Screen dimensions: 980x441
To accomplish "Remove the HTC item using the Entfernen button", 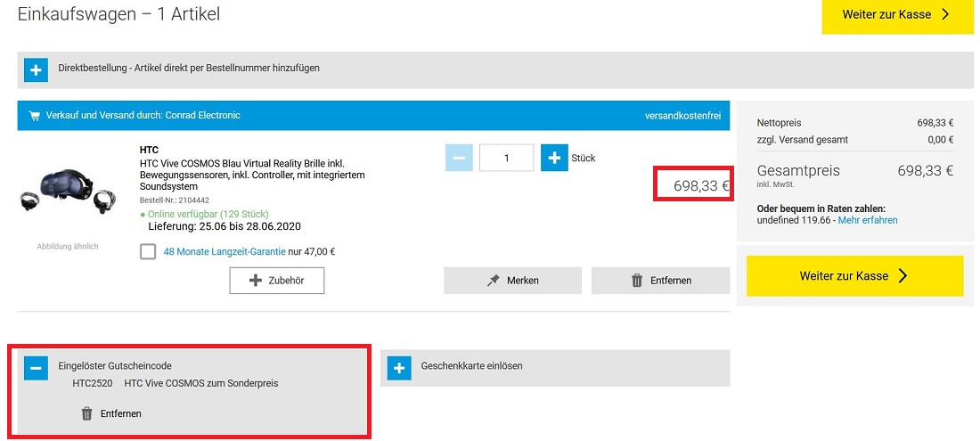I will (661, 281).
